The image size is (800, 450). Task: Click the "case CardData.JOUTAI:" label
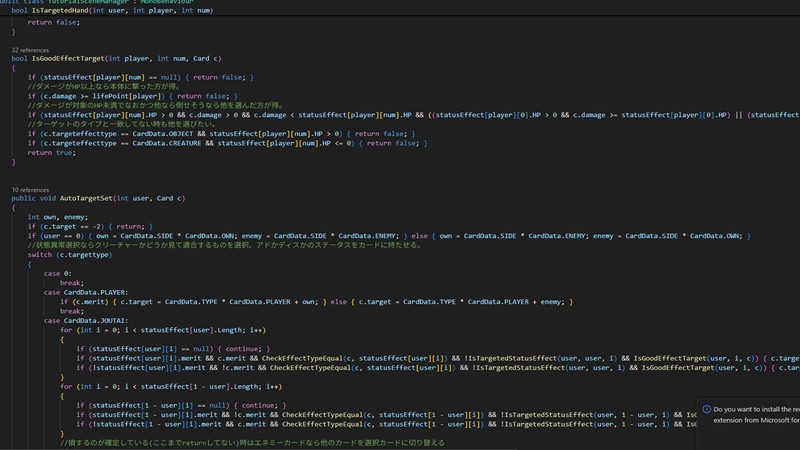point(86,320)
